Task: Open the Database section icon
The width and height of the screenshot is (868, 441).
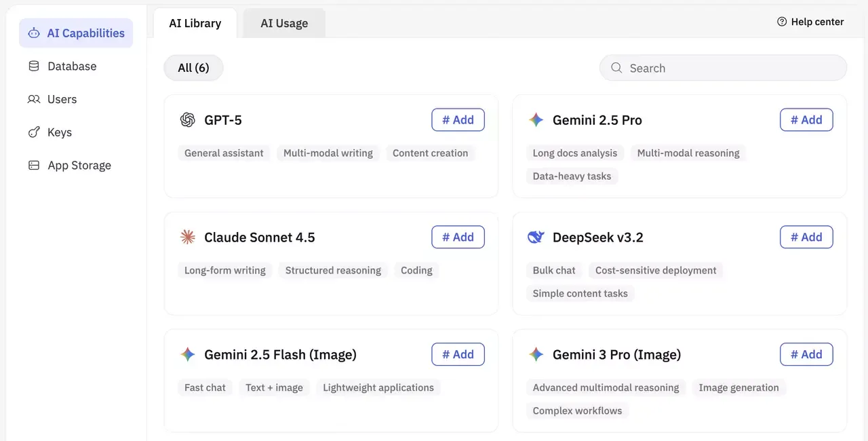Action: tap(33, 66)
